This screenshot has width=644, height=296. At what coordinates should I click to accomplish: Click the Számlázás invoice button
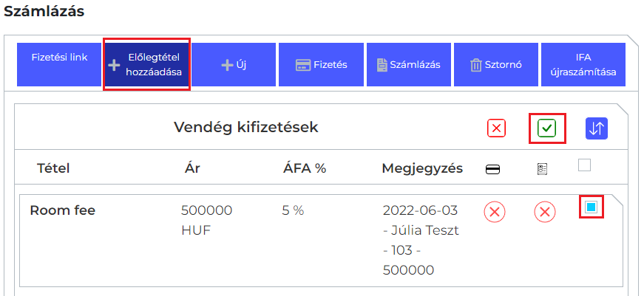tap(408, 64)
